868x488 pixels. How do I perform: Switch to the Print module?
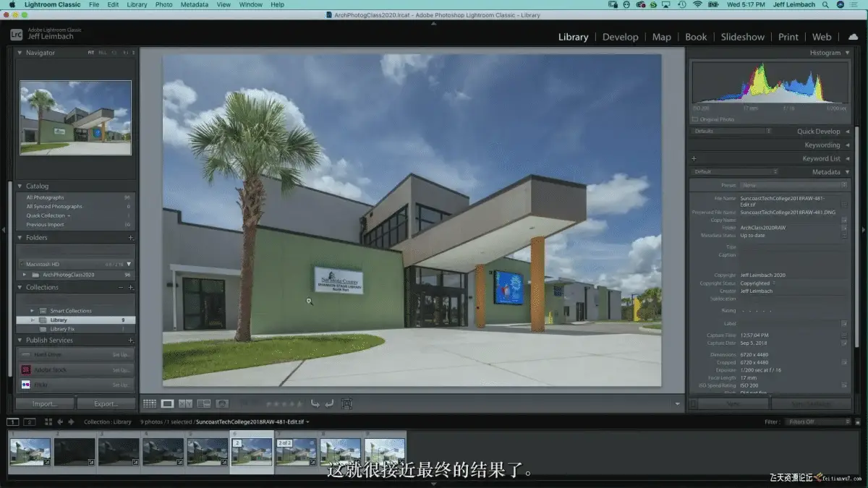pos(788,37)
